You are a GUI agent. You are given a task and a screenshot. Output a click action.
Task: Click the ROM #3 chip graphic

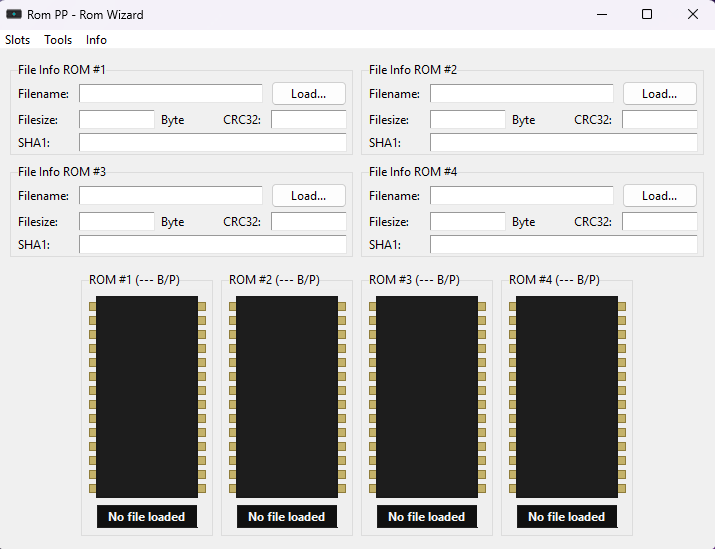coord(427,397)
